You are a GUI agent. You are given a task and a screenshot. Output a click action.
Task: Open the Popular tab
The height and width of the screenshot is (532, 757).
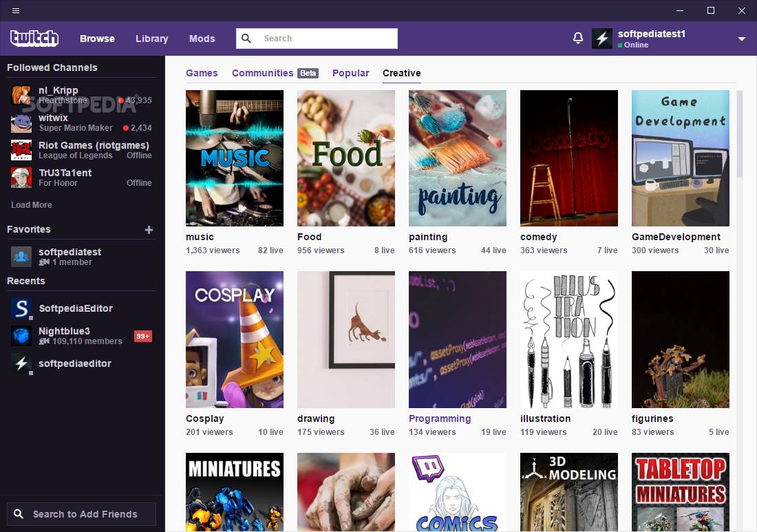point(350,72)
